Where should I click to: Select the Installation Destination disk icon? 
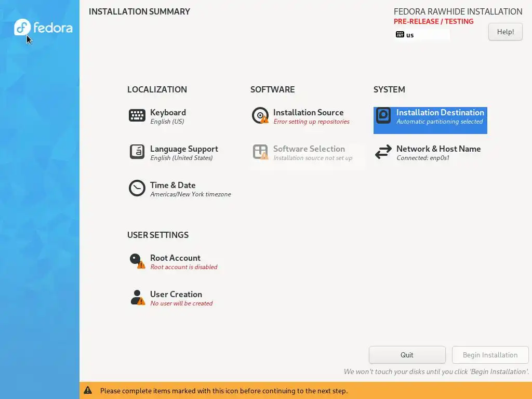(x=383, y=115)
